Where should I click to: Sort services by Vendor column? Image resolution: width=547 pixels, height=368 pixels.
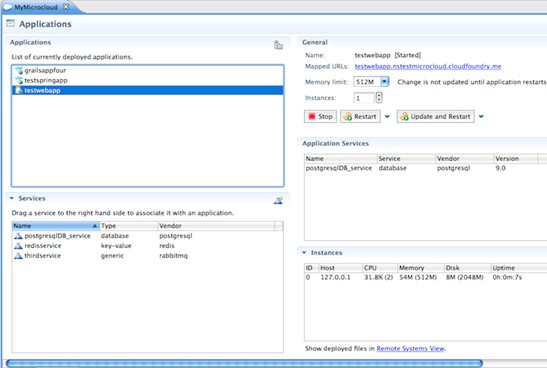[216, 226]
